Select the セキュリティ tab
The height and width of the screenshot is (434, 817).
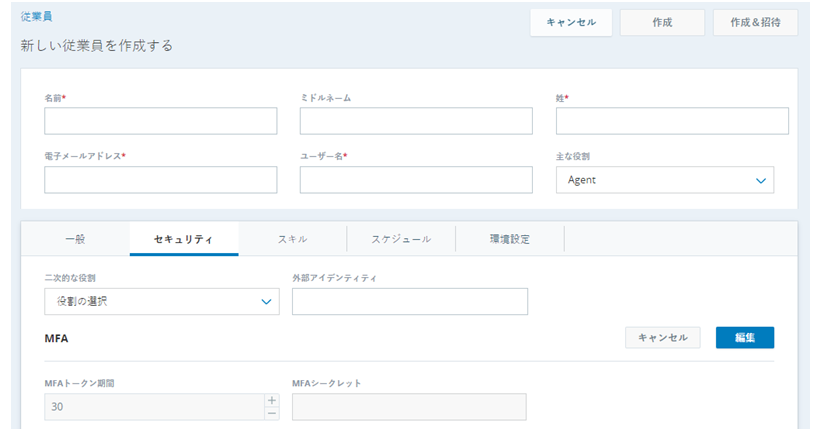(184, 239)
